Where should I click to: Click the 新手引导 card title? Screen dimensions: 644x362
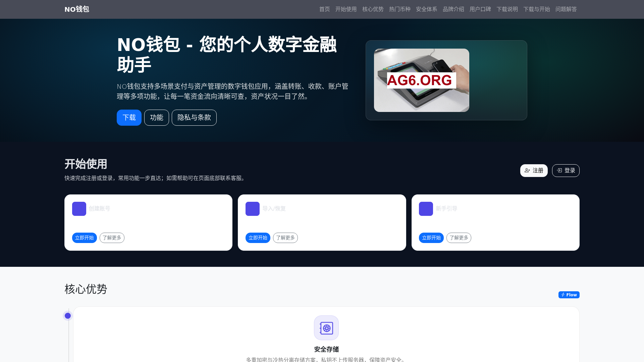tap(446, 208)
